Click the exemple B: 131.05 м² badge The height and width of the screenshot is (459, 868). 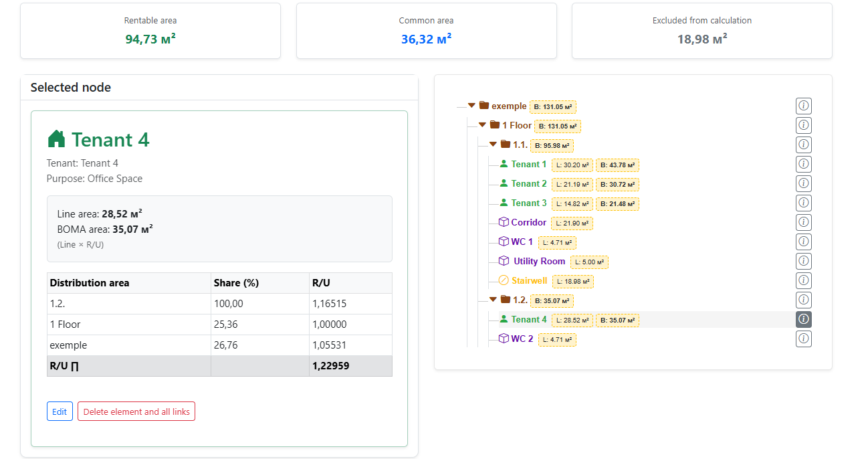point(553,106)
